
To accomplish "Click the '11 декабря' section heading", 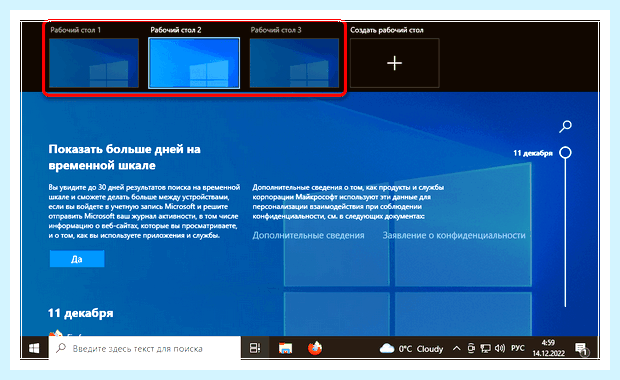I will tap(81, 313).
